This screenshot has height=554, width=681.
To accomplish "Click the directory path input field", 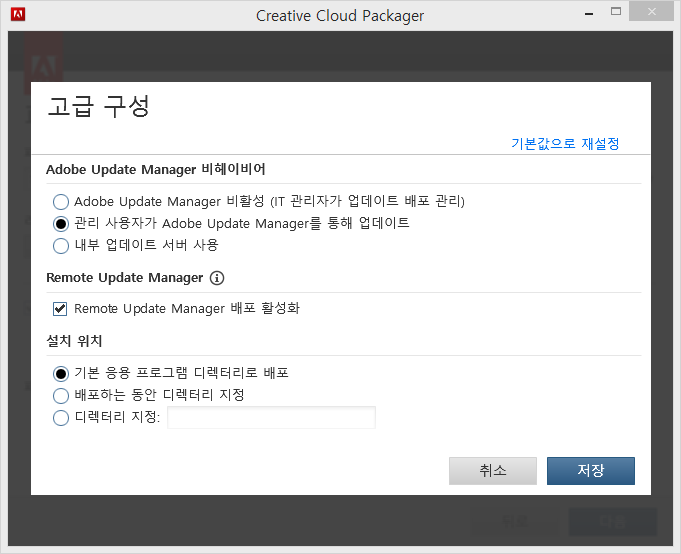I will pyautogui.click(x=271, y=418).
